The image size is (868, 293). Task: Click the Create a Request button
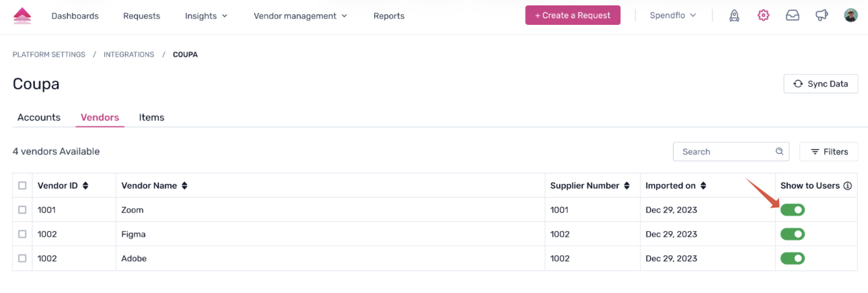pos(573,15)
